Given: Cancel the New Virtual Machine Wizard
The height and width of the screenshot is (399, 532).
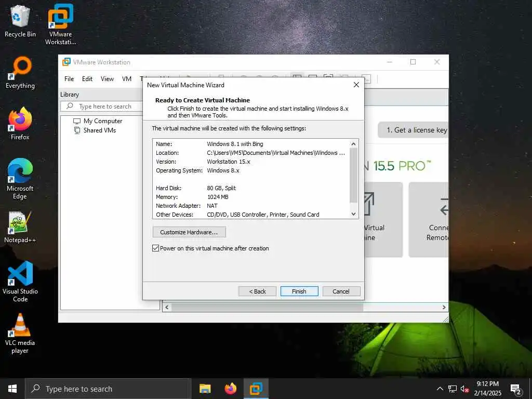Looking at the screenshot, I should [341, 291].
